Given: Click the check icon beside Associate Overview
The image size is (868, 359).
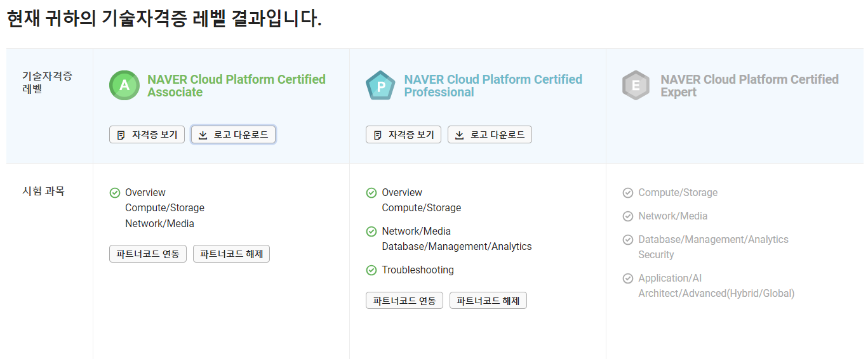Looking at the screenshot, I should [x=115, y=193].
